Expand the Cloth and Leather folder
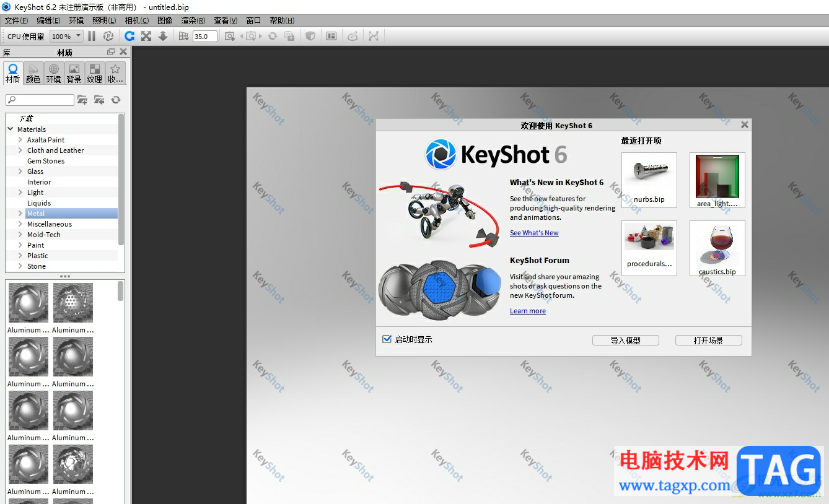 [x=20, y=150]
